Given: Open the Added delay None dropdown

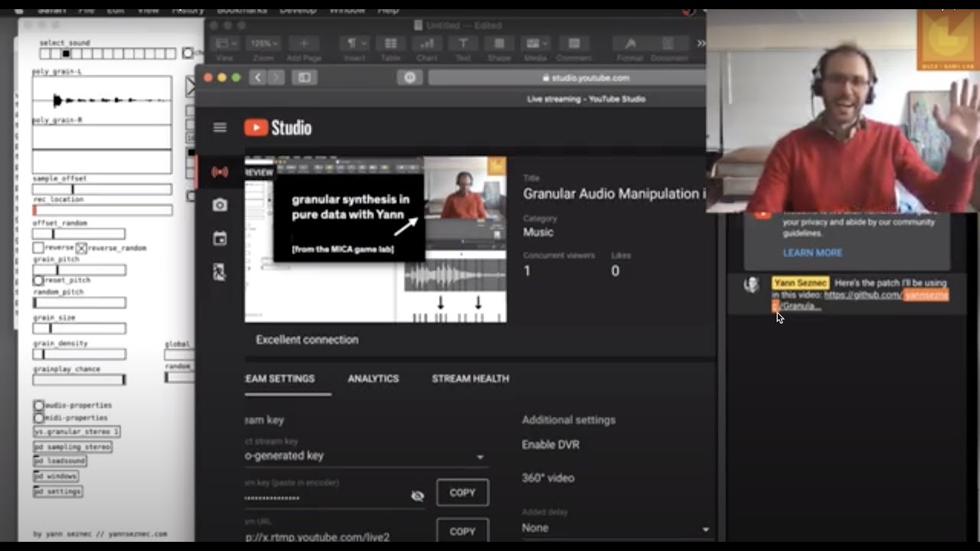Looking at the screenshot, I should [x=617, y=528].
